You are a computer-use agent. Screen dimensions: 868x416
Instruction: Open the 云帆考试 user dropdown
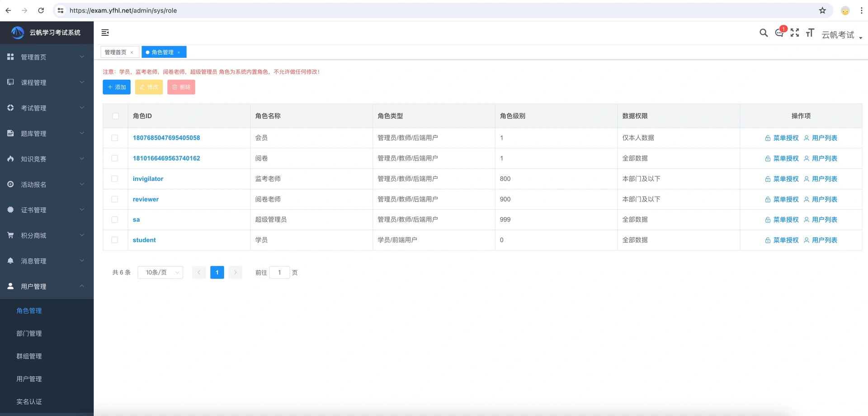pyautogui.click(x=842, y=35)
